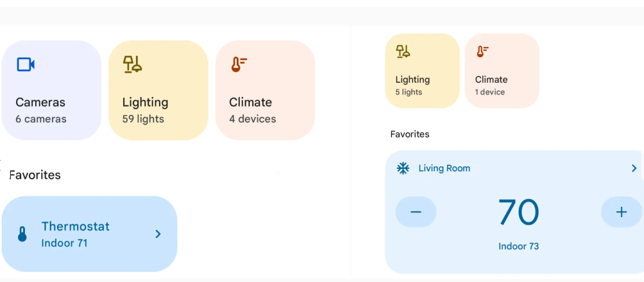
Task: Open Living Room details via right chevron
Action: (634, 168)
